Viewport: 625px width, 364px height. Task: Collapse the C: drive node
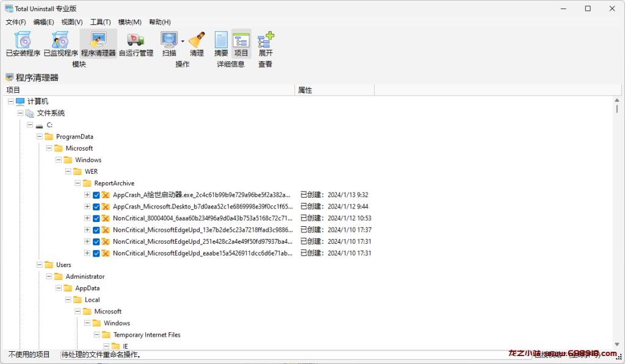coord(30,125)
